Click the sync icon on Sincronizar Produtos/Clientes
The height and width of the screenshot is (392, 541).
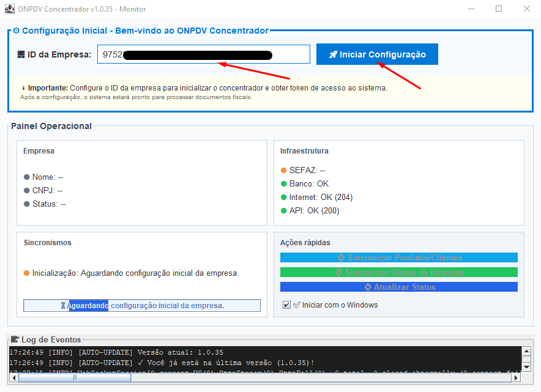pos(341,257)
